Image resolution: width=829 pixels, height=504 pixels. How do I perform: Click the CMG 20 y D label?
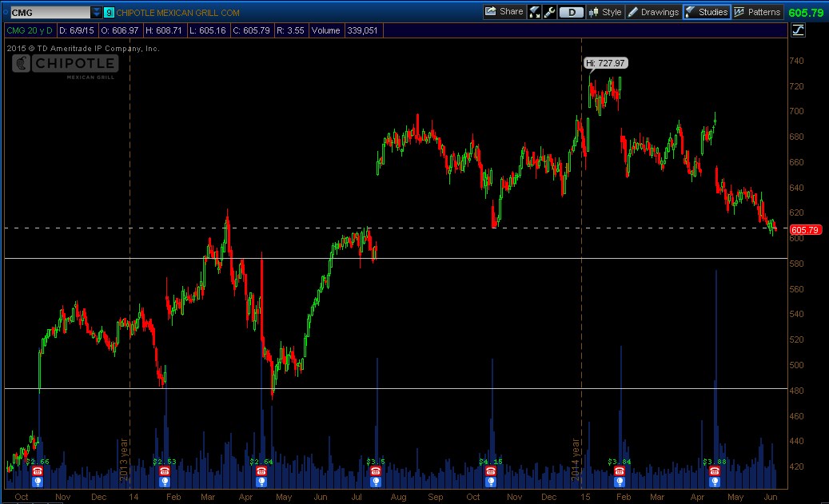pos(30,30)
